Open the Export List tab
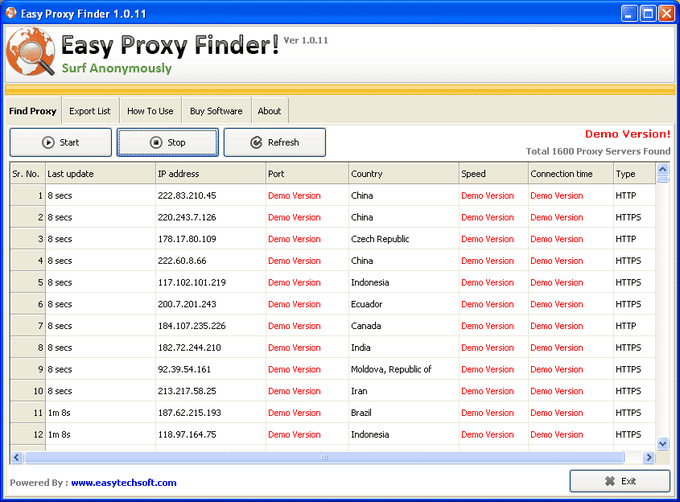Image resolution: width=680 pixels, height=502 pixels. pos(90,111)
